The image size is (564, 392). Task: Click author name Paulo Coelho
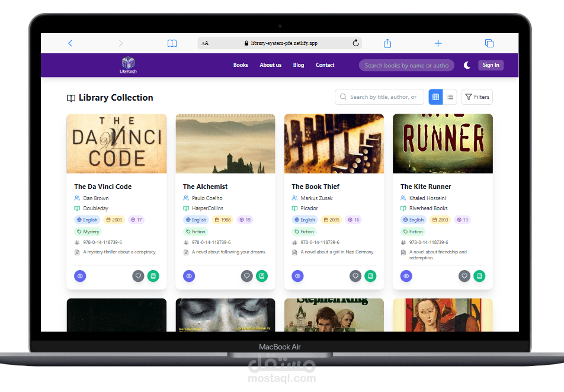[207, 198]
